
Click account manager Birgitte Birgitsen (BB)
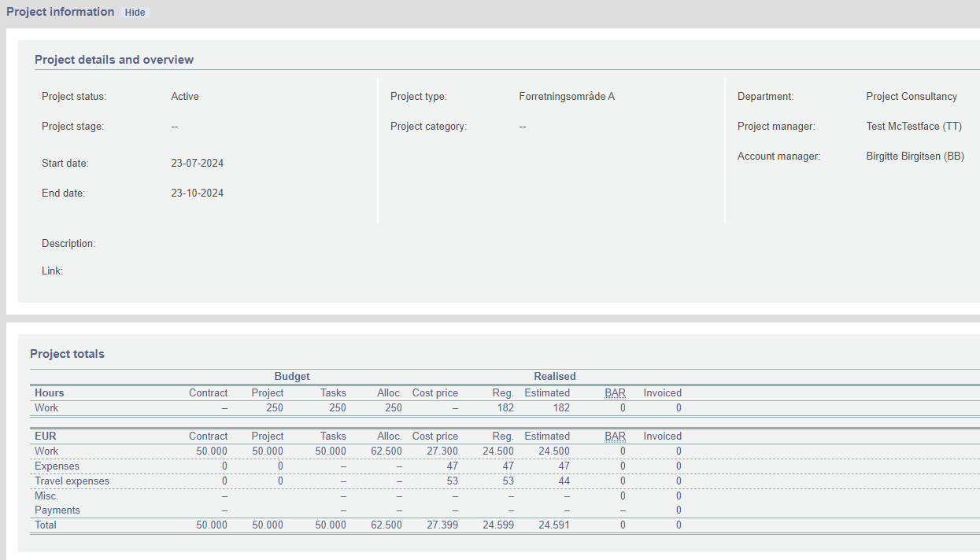point(915,156)
